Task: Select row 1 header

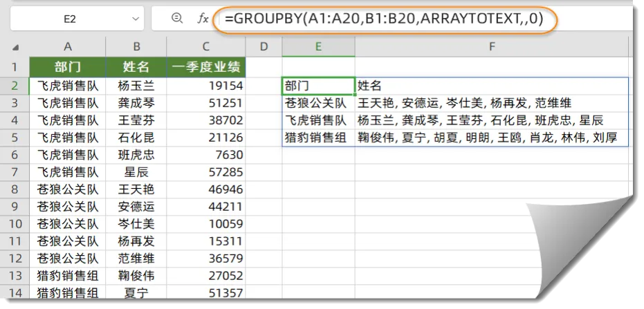Action: (15, 67)
